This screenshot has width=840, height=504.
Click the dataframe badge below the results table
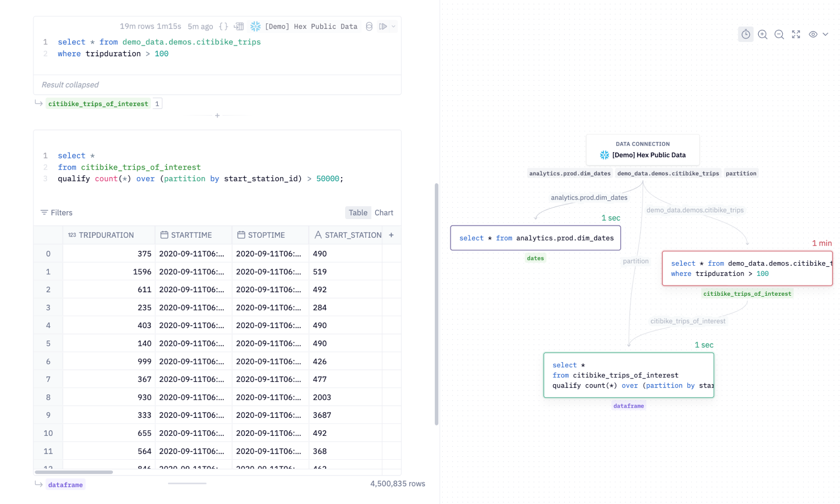click(x=65, y=485)
